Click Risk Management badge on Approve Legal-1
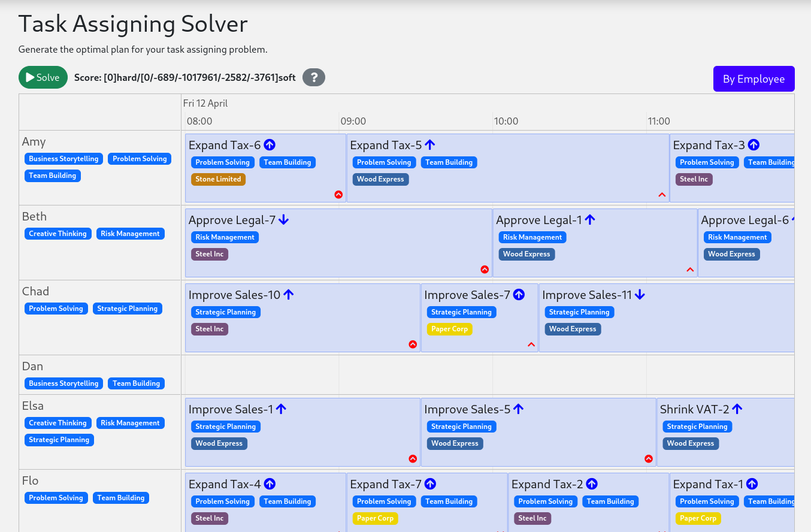 click(532, 237)
